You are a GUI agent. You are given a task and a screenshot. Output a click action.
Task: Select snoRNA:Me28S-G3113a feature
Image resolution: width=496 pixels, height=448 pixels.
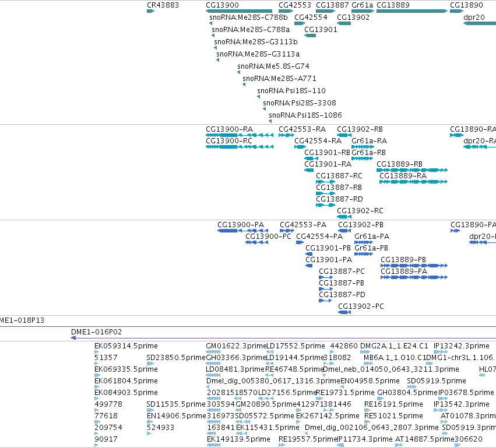(x=217, y=60)
